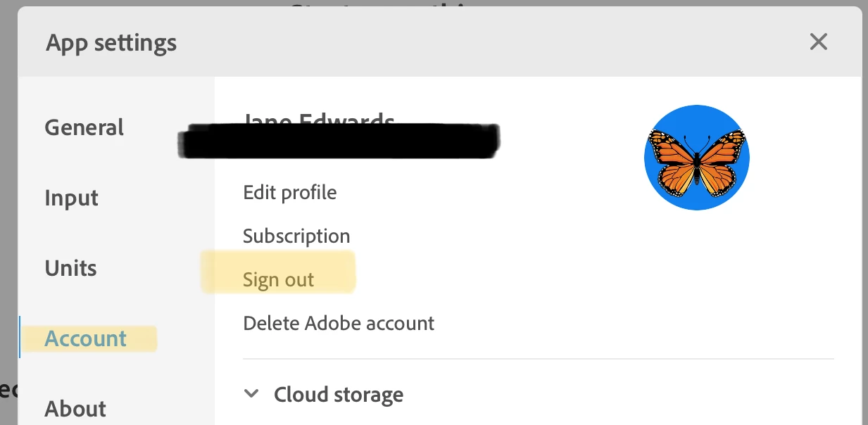
Task: View the Subscription details link
Action: [x=296, y=236]
